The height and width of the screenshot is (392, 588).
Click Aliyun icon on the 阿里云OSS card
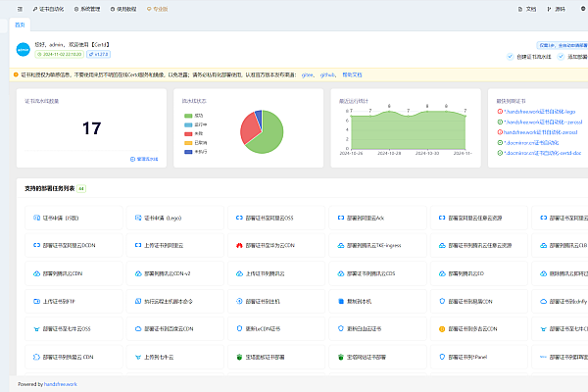click(x=239, y=218)
